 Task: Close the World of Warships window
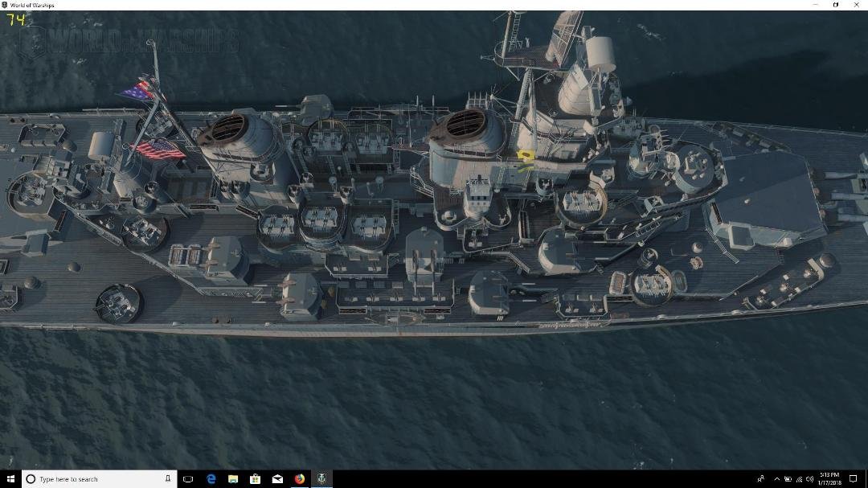857,5
